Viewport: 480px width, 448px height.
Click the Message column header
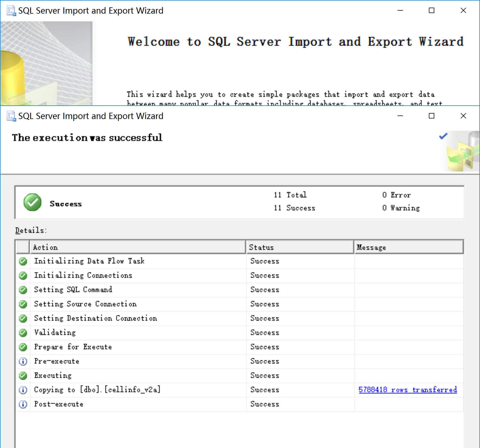pyautogui.click(x=409, y=247)
